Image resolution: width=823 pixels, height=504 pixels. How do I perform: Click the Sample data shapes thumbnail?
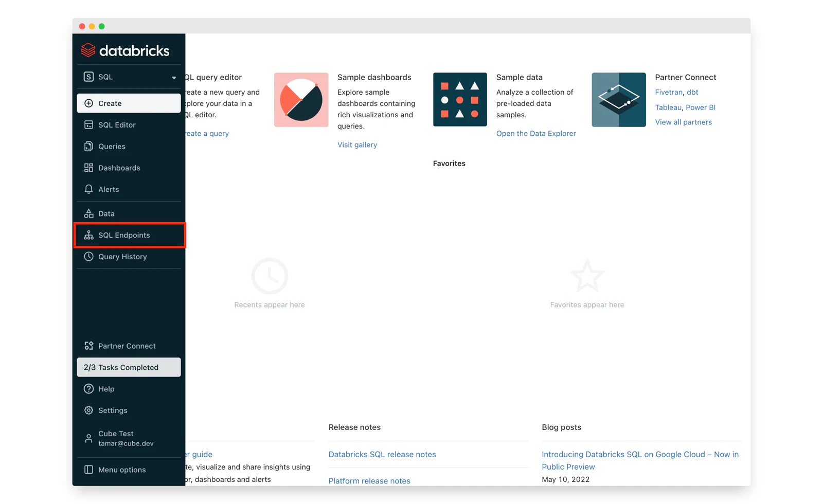(x=460, y=100)
